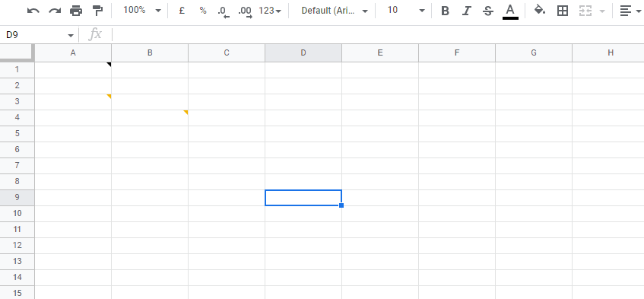
Task: Click the Undo arrow icon
Action: [33, 11]
